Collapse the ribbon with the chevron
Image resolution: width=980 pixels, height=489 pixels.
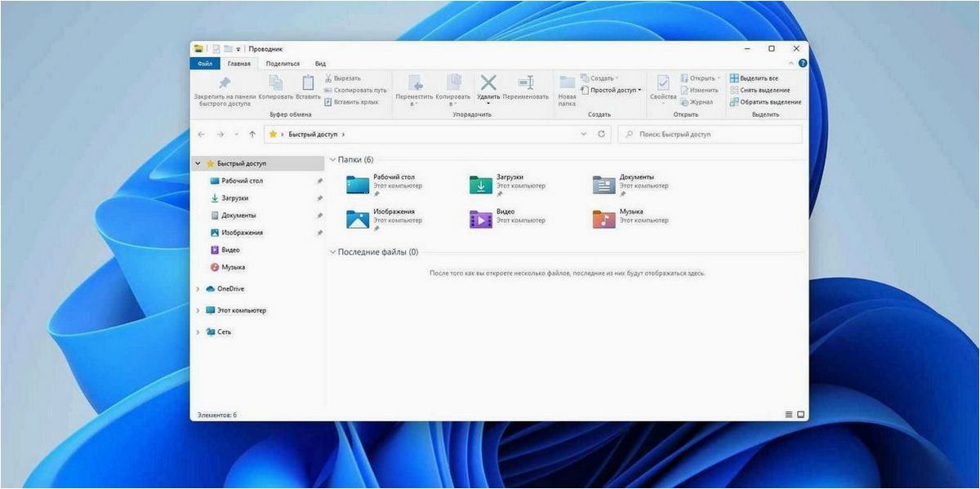(791, 63)
